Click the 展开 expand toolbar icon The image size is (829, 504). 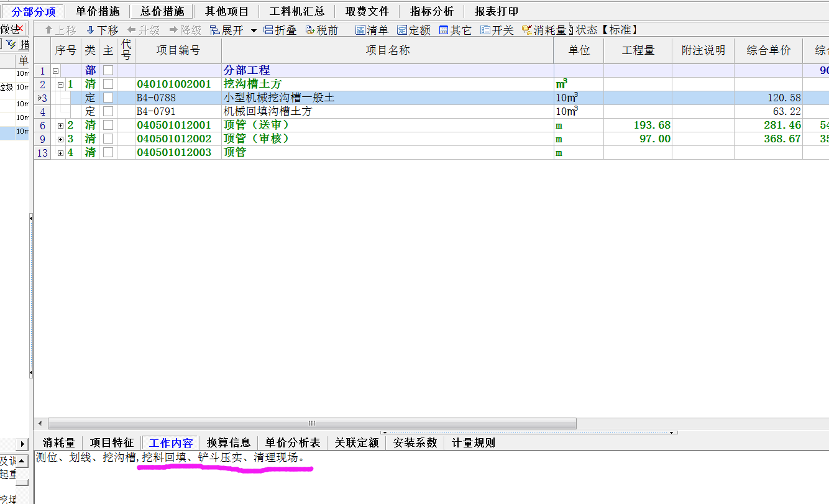click(226, 30)
